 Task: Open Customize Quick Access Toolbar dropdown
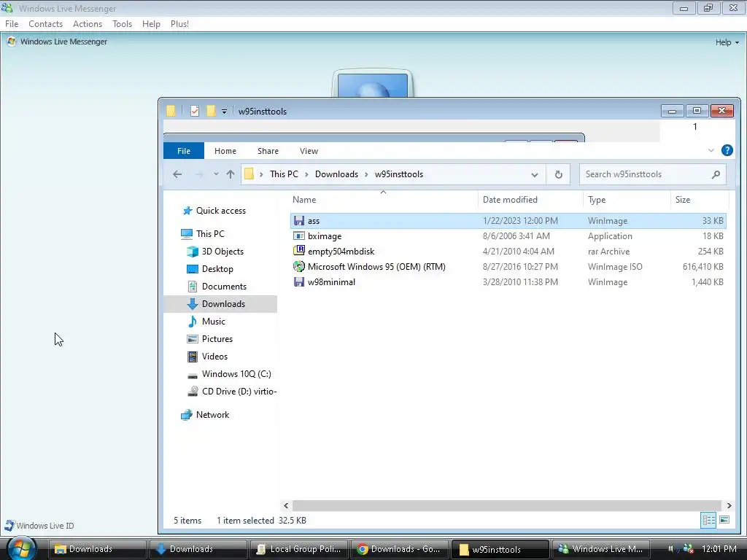click(224, 112)
